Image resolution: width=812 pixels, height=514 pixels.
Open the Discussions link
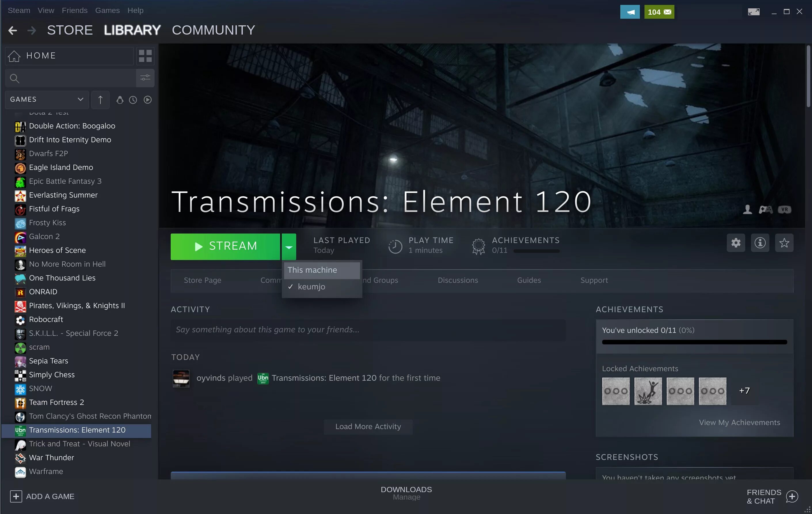coord(458,280)
